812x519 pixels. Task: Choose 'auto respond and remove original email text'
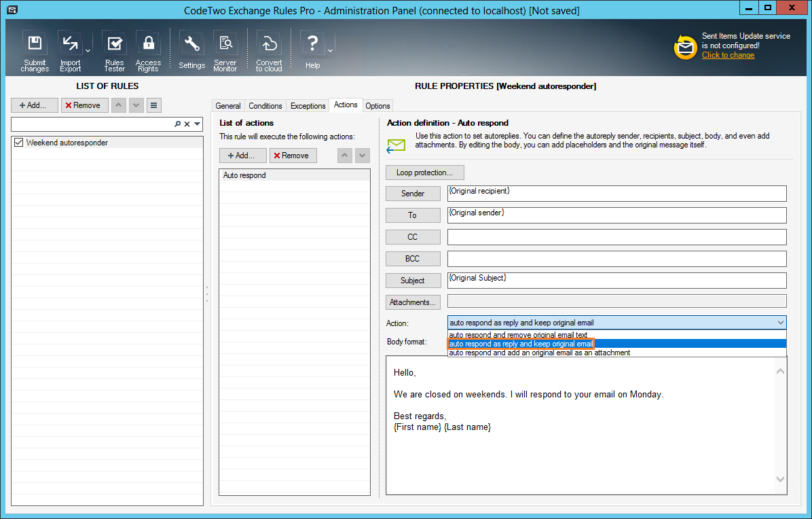pos(616,335)
